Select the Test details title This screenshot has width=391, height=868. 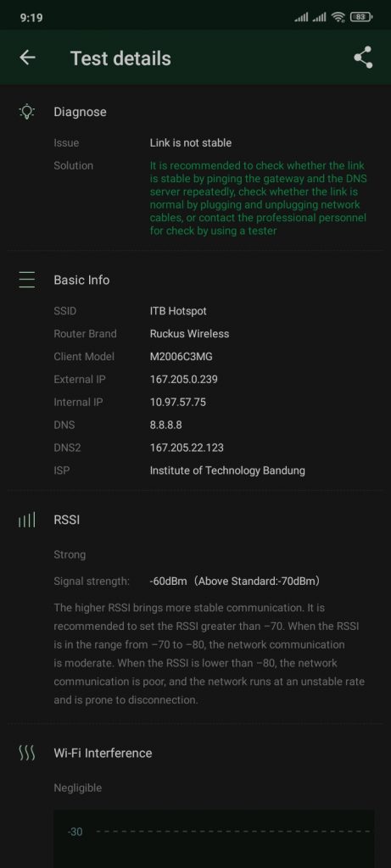click(x=120, y=58)
